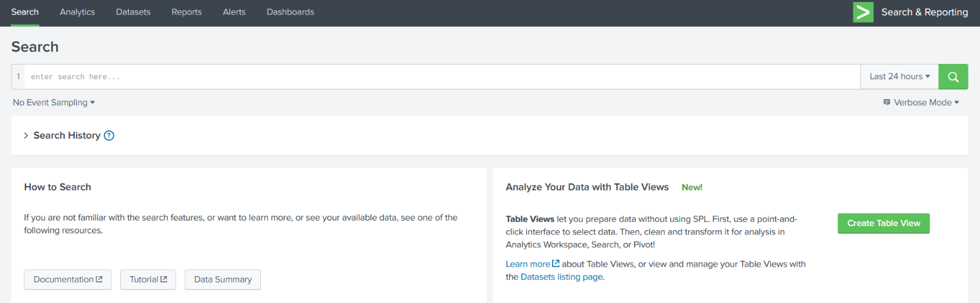Viewport: 980px width, 303px height.
Task: Switch to the Search tab
Action: pos(25,12)
